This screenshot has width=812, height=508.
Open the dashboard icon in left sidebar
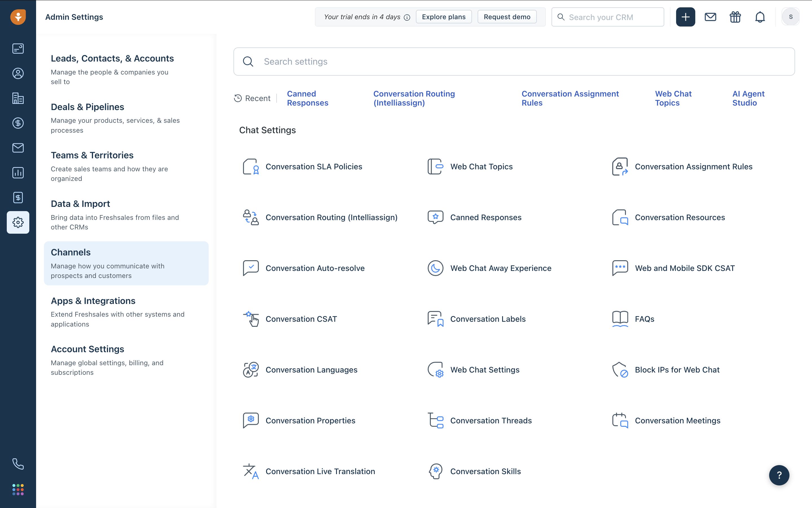click(18, 49)
